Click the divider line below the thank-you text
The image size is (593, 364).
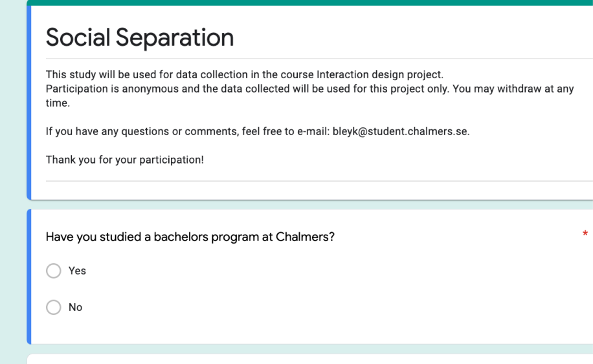[x=319, y=181]
